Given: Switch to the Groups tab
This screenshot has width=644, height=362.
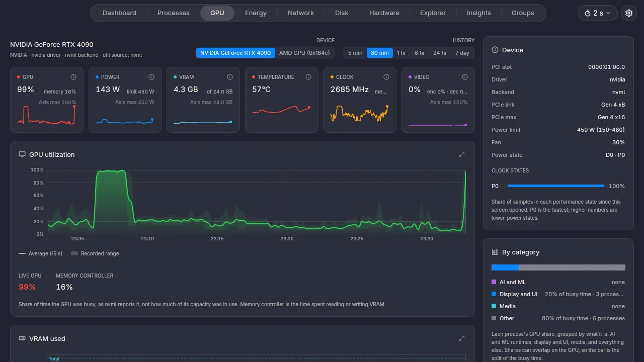Looking at the screenshot, I should click(523, 13).
